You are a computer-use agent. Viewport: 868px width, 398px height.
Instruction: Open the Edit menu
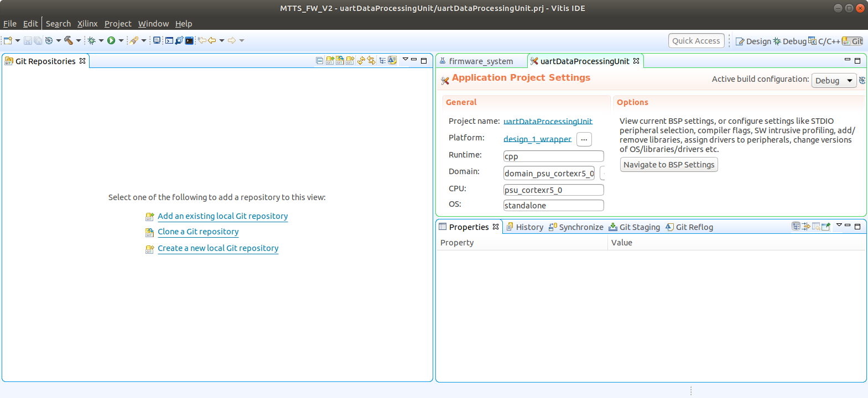coord(30,24)
